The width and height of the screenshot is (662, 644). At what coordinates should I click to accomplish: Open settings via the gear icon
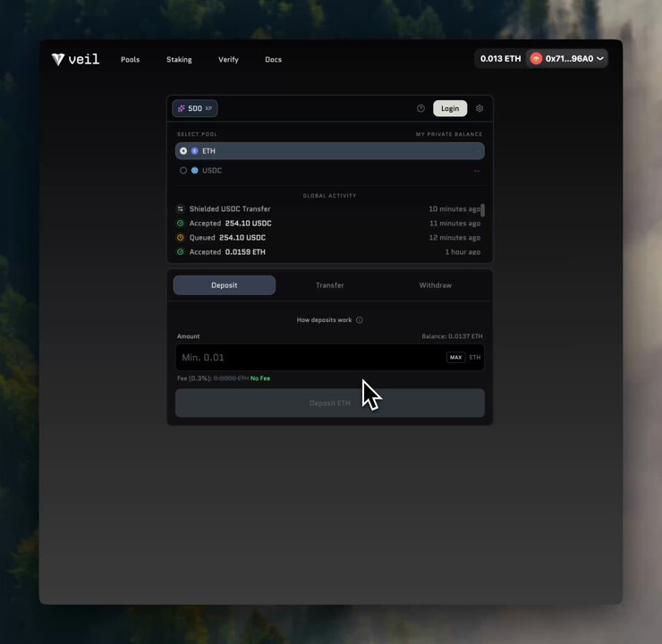[480, 108]
